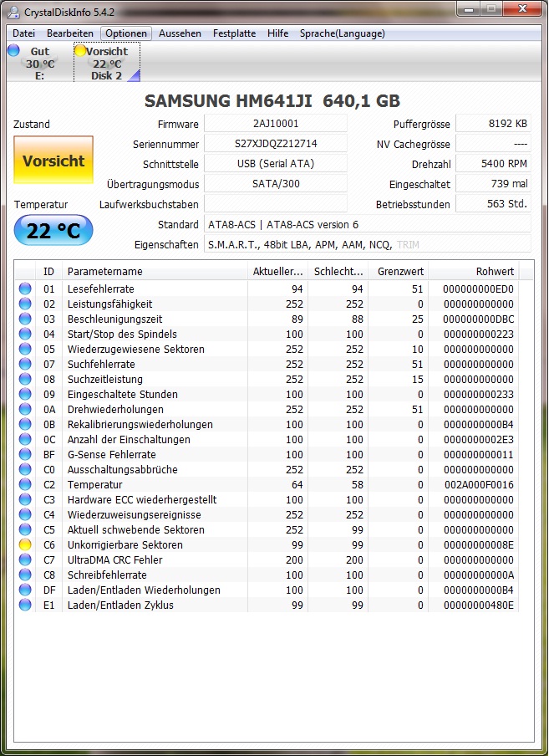Click raw value 002A000F0016 in Temperatur row

[x=478, y=484]
